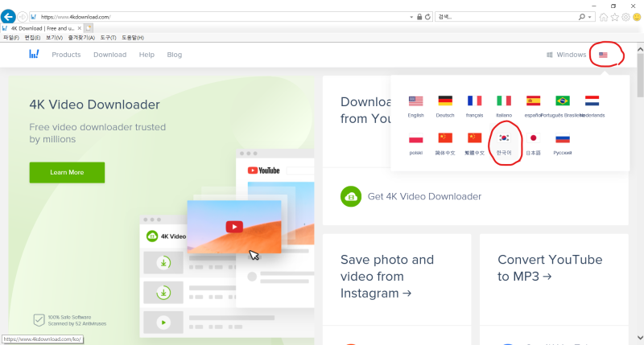The height and width of the screenshot is (345, 644).
Task: Click the browser refresh icon
Action: (427, 17)
